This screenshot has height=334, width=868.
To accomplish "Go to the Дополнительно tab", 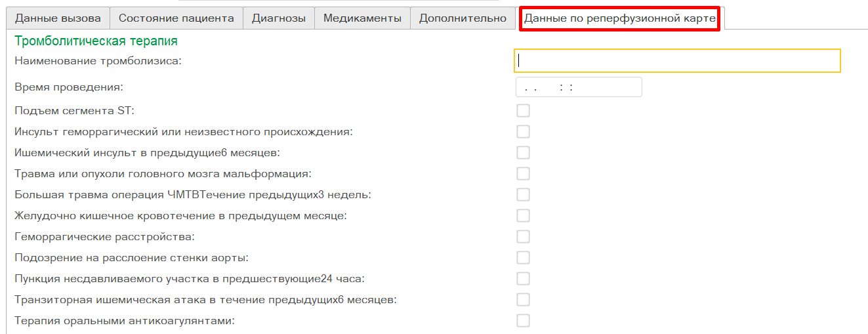I will coord(463,18).
